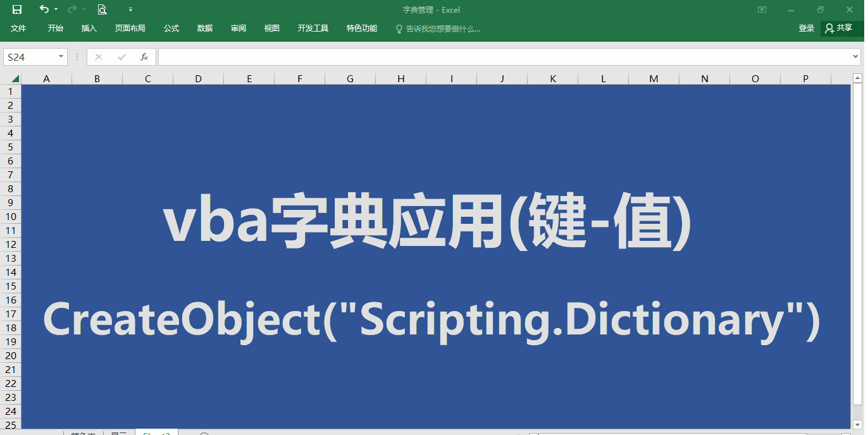Image resolution: width=868 pixels, height=435 pixels.
Task: Click the CreateObject("Scripting.Dictionary") text
Action: click(432, 322)
